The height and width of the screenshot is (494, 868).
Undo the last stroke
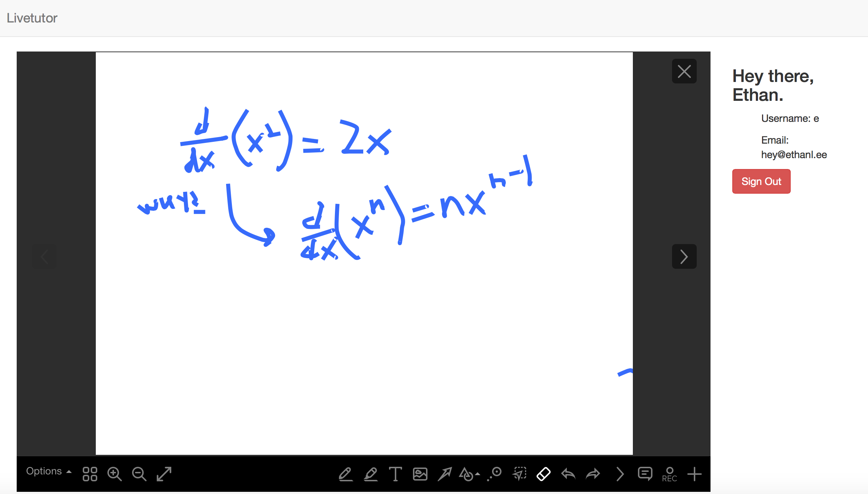coord(568,474)
